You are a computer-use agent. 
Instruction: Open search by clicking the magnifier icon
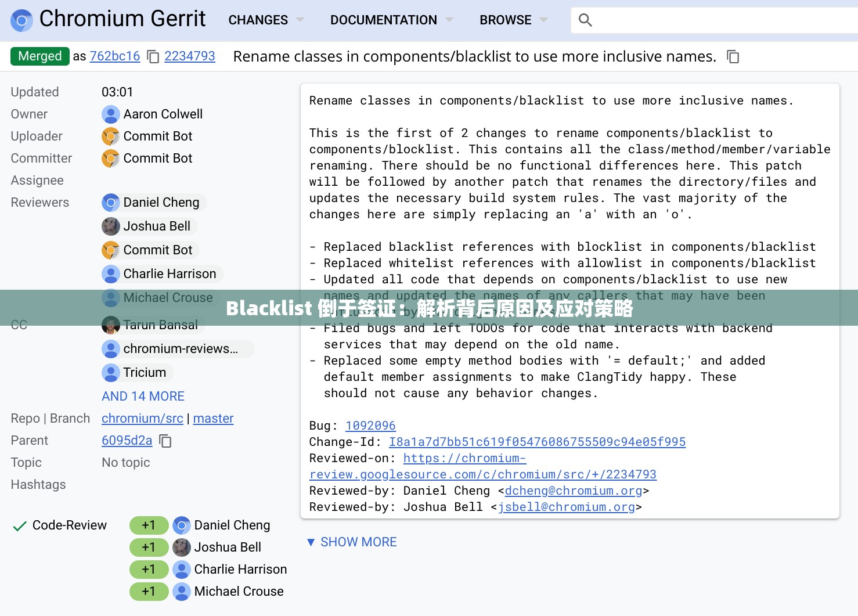(x=585, y=20)
